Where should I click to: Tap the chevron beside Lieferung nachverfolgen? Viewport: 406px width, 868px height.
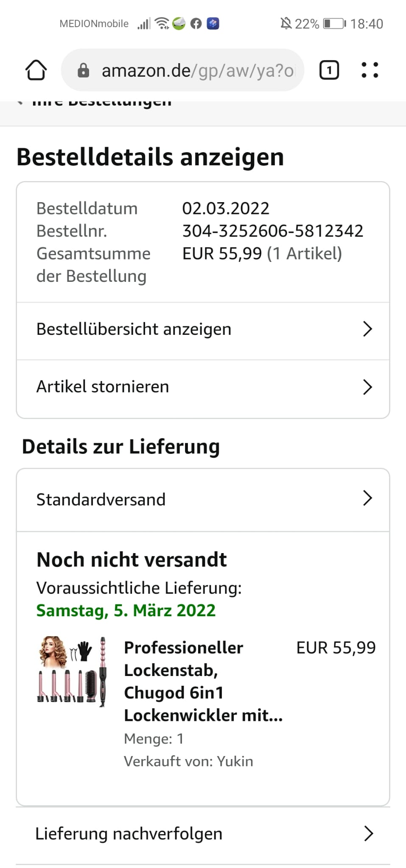pyautogui.click(x=369, y=834)
